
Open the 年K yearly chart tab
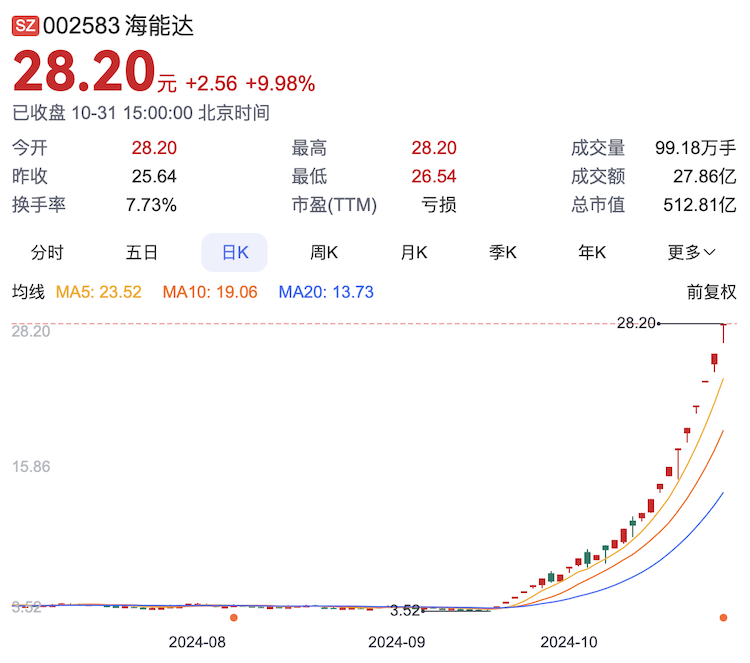tap(592, 252)
